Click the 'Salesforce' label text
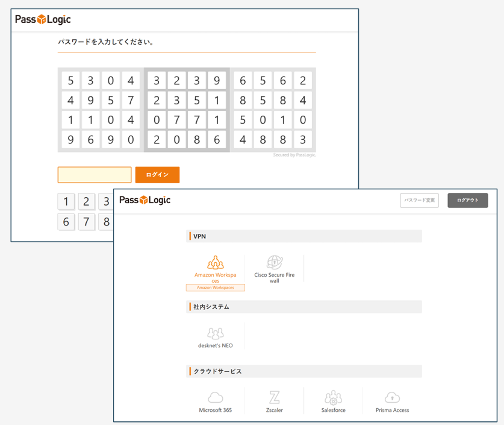This screenshot has width=504, height=425. click(334, 410)
